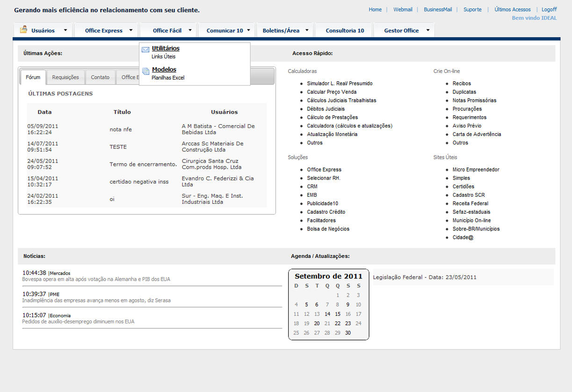Click Outros under Crie On-line
This screenshot has width=572, height=392.
(460, 143)
